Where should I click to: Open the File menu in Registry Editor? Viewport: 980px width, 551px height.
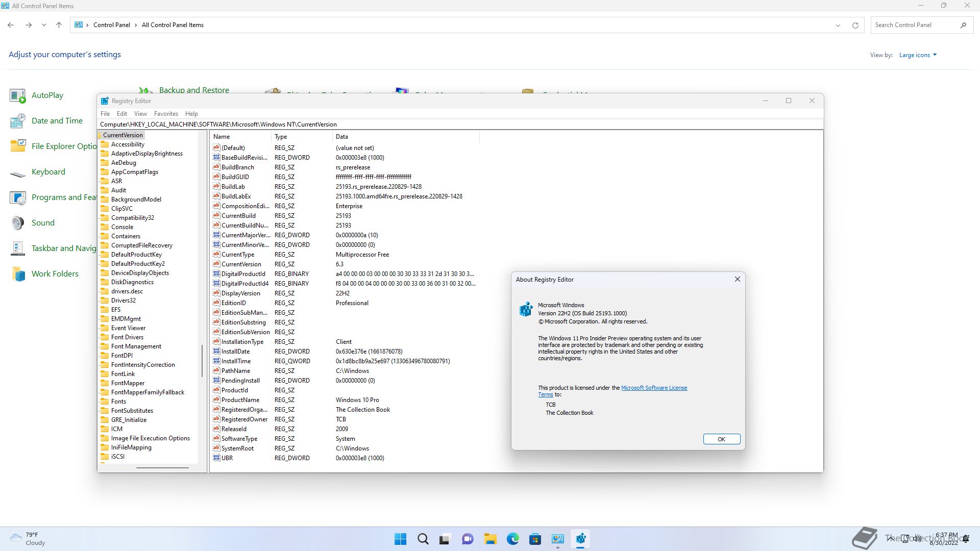pyautogui.click(x=105, y=114)
